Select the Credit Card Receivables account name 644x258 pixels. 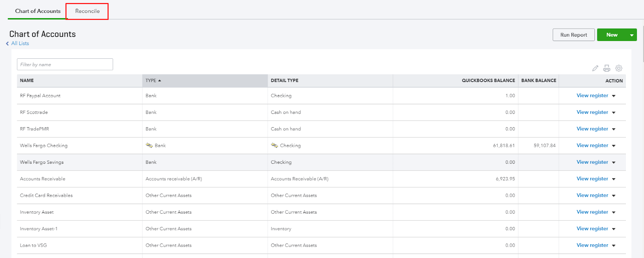(46, 195)
